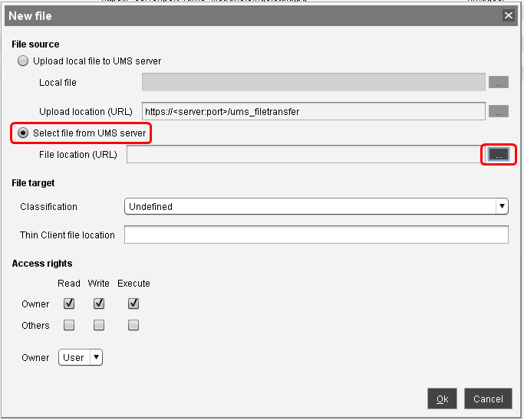Enable Others Write permission

(99, 325)
